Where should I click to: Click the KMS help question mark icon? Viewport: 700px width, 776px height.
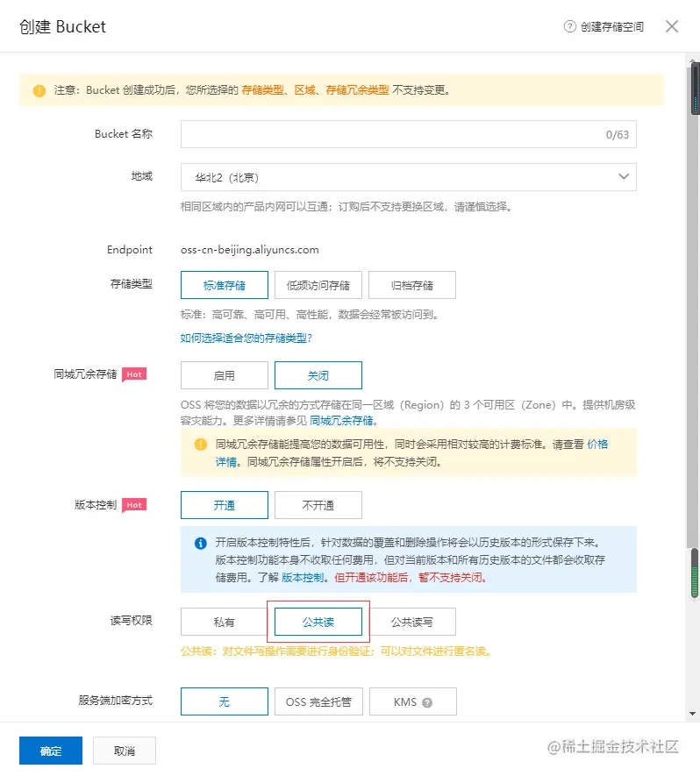tap(427, 702)
